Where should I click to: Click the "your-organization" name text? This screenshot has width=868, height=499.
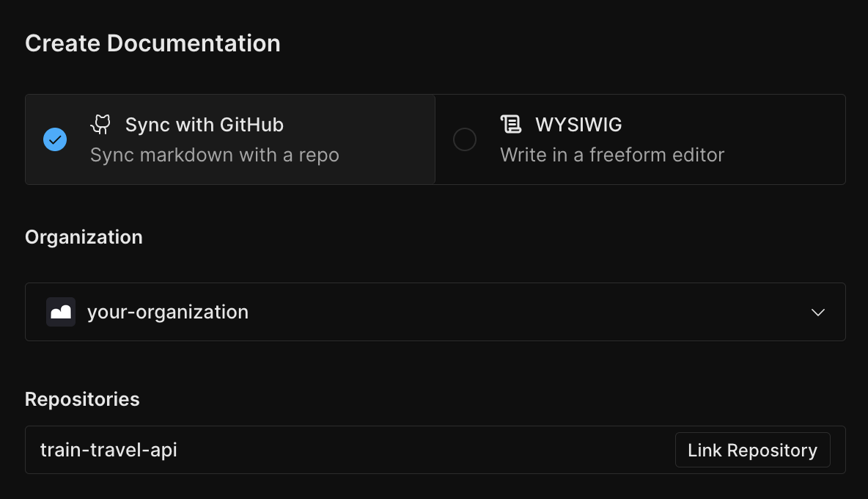[x=167, y=312]
